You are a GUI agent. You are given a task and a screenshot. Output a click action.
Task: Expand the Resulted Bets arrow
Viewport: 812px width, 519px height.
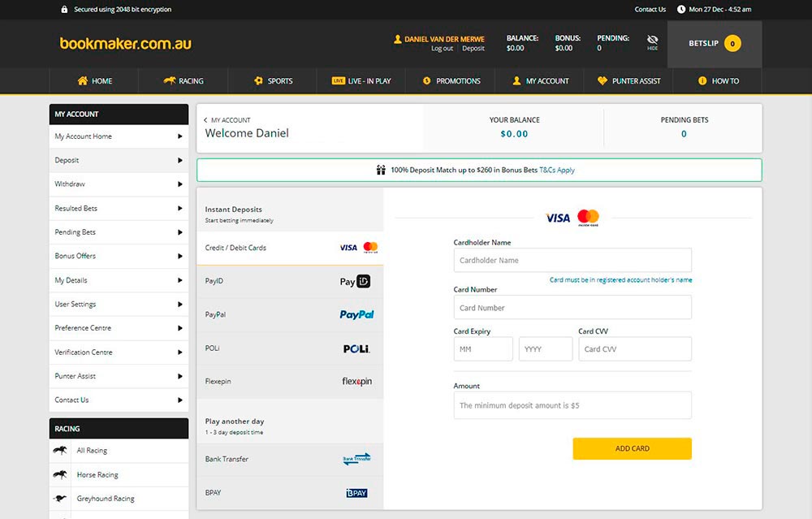click(x=179, y=208)
